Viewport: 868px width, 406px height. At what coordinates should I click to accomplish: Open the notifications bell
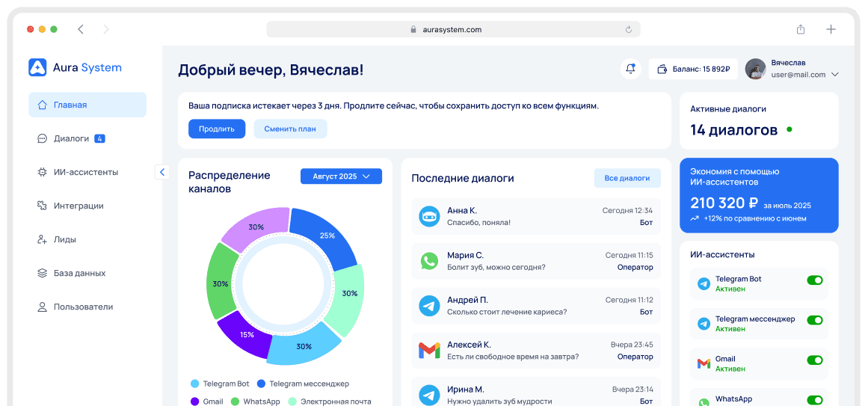coord(630,70)
